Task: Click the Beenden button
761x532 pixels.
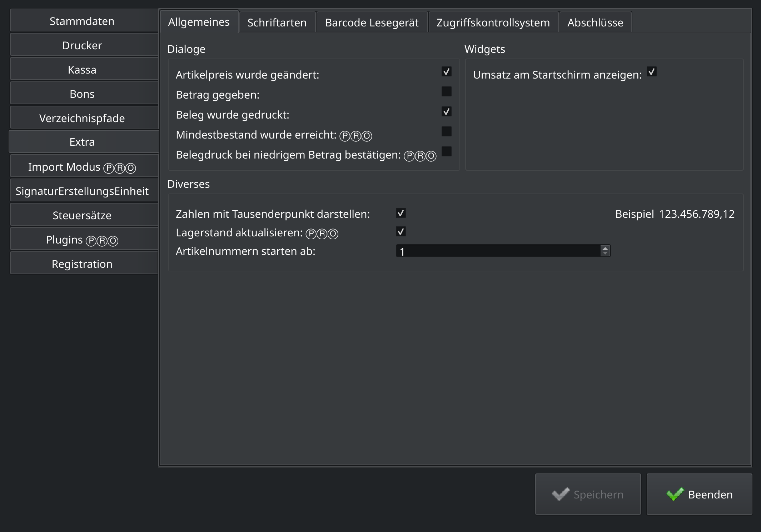Action: (700, 494)
